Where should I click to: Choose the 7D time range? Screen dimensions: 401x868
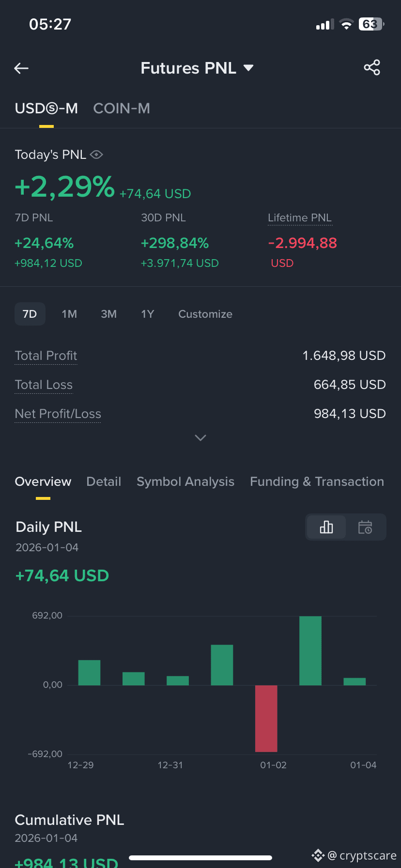30,314
